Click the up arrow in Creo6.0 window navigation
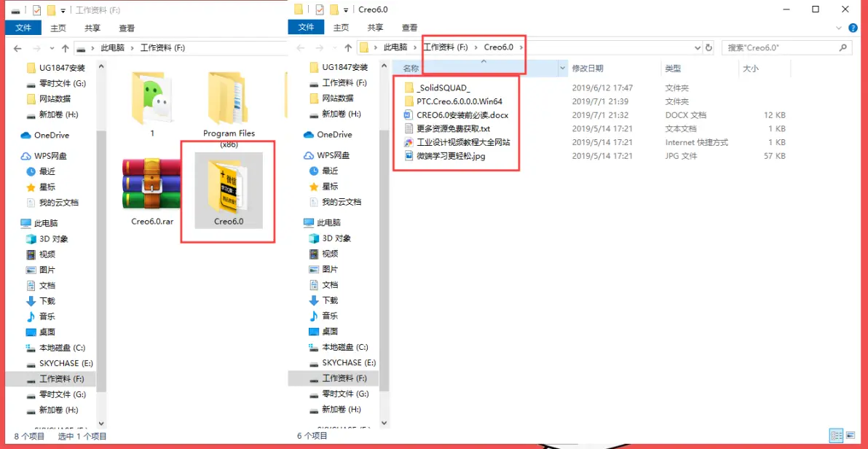The height and width of the screenshot is (449, 868). pos(347,47)
